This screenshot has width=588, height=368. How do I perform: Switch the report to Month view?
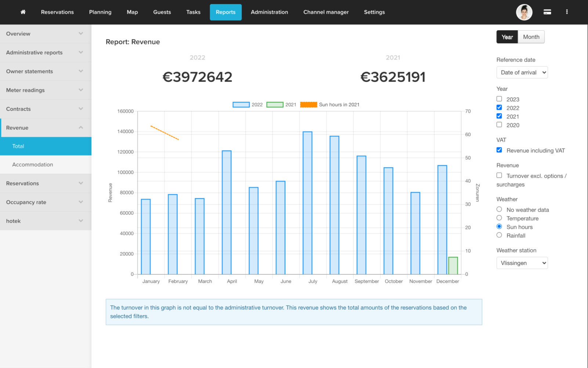click(531, 37)
